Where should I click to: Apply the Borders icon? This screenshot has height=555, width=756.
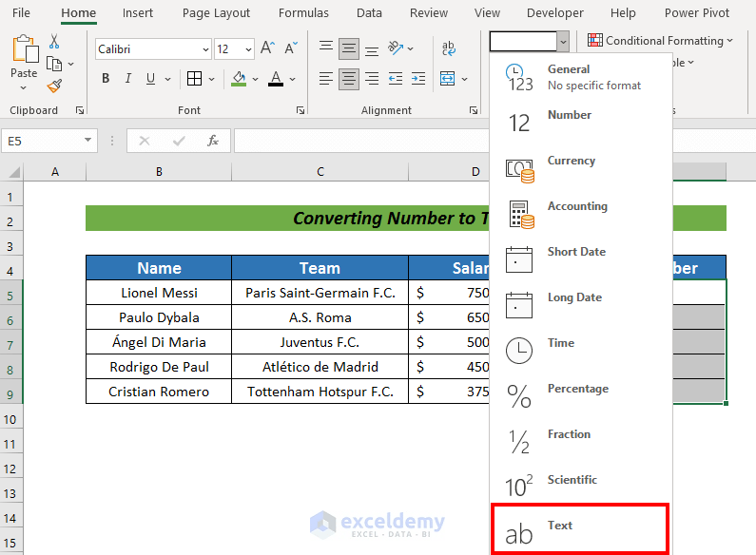tap(194, 78)
